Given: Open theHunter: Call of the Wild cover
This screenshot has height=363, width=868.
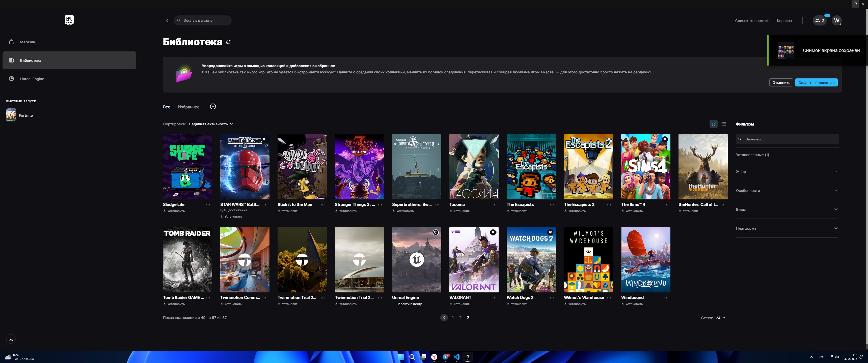Looking at the screenshot, I should pyautogui.click(x=703, y=167).
